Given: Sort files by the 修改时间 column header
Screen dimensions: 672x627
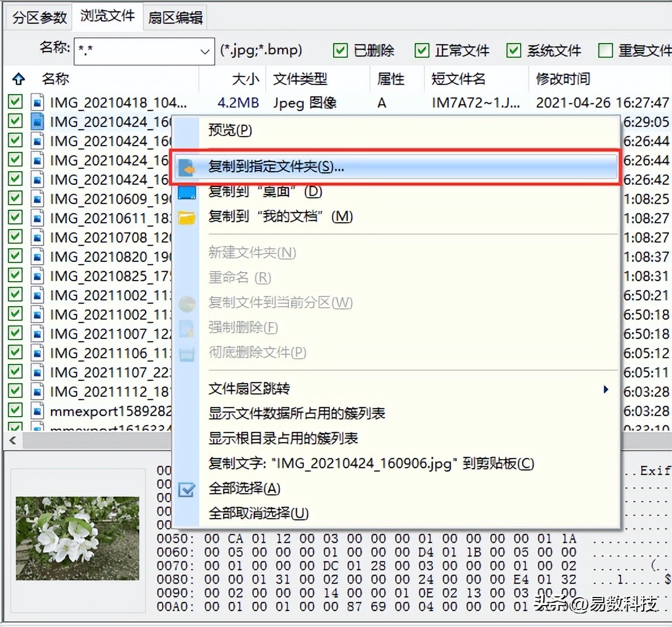Looking at the screenshot, I should point(562,79).
